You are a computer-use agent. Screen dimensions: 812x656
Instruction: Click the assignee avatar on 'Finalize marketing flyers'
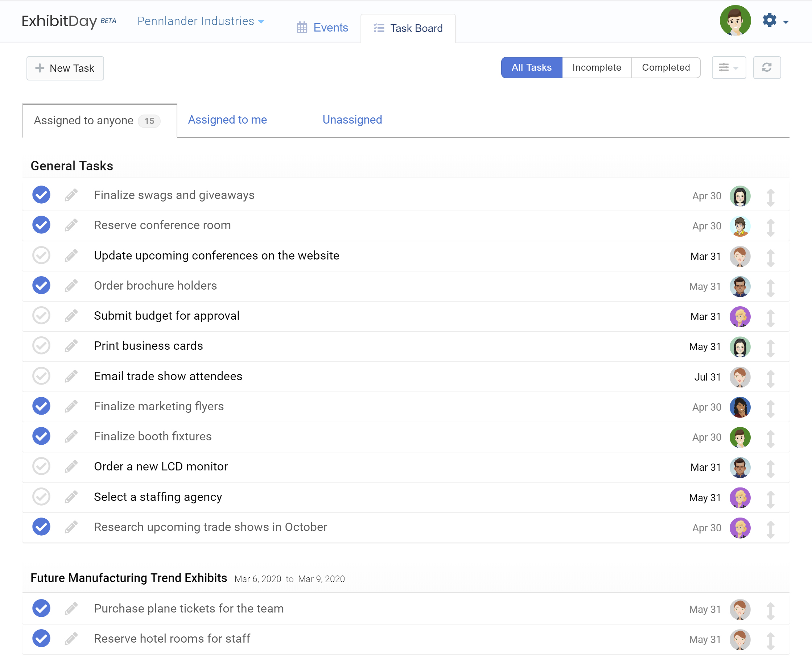coord(739,407)
